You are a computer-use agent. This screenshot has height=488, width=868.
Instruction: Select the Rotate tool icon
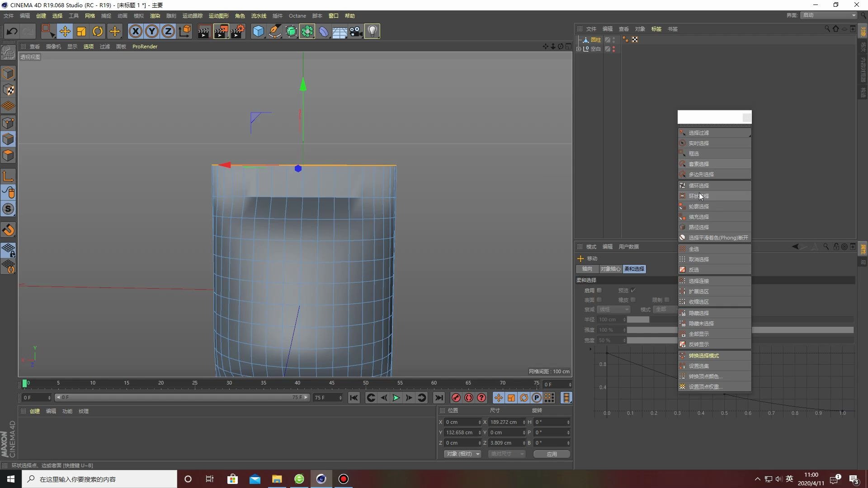(98, 31)
